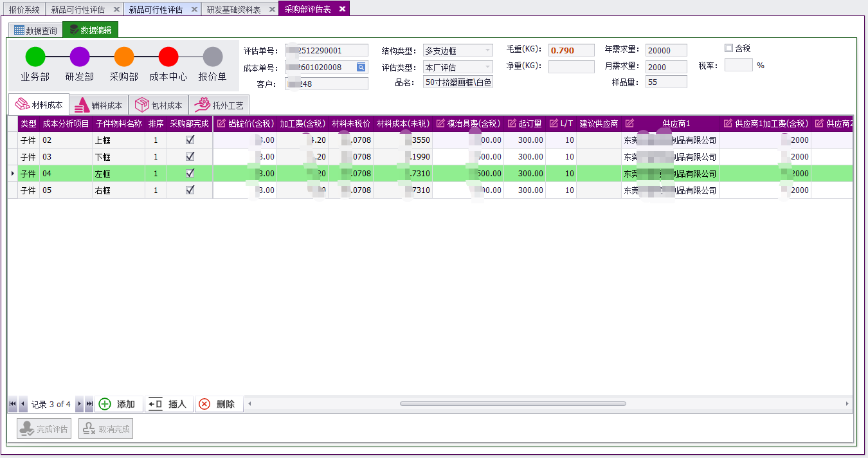Switch to 报价系统 tab
This screenshot has width=868, height=458.
click(24, 10)
